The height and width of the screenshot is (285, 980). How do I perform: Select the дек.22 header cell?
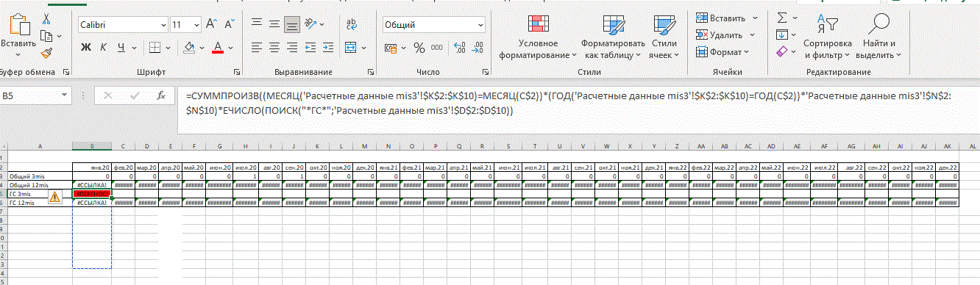tap(948, 168)
